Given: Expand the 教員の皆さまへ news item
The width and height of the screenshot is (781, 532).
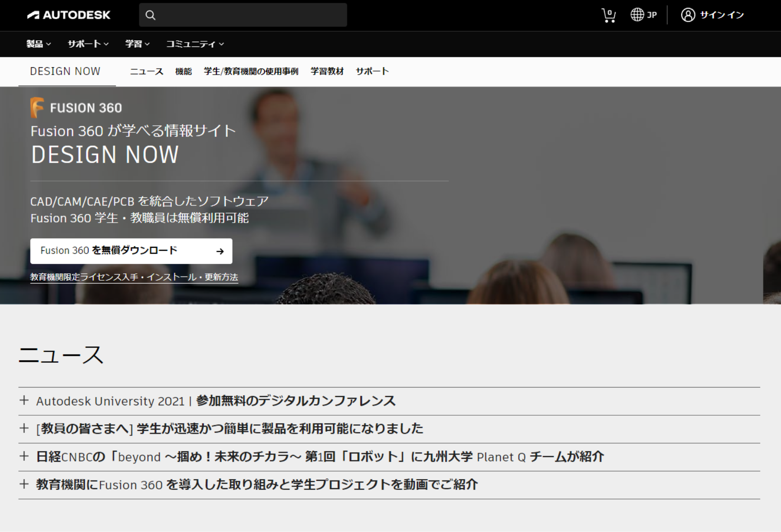Looking at the screenshot, I should point(24,429).
